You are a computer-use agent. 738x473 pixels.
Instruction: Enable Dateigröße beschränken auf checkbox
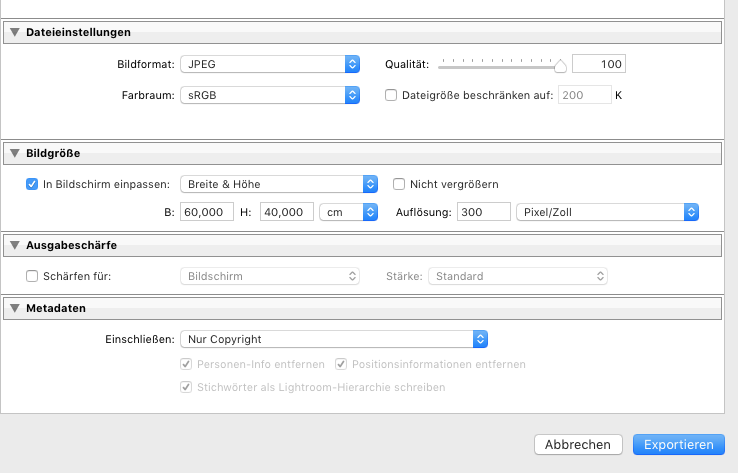pyautogui.click(x=392, y=96)
